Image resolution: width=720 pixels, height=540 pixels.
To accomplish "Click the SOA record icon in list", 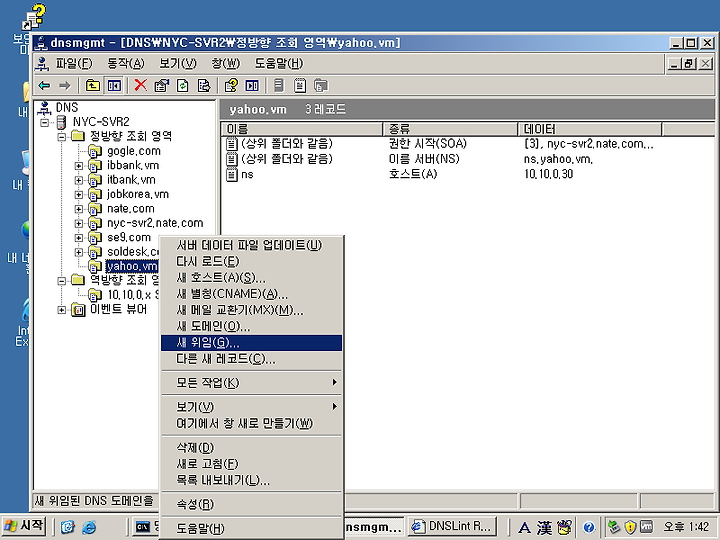I will tap(232, 144).
